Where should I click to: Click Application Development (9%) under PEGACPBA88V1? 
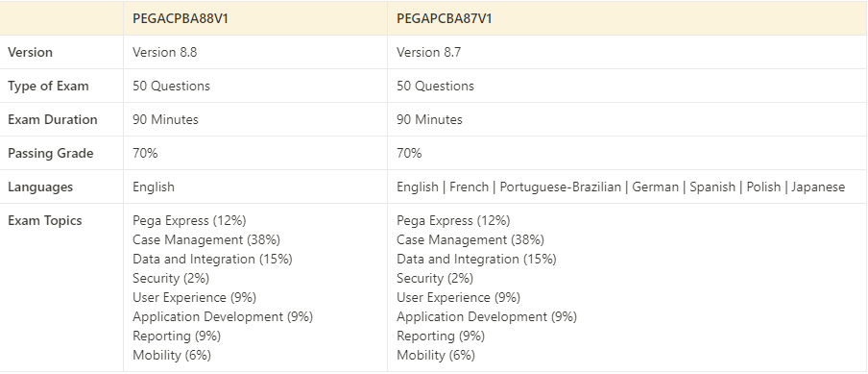click(223, 316)
